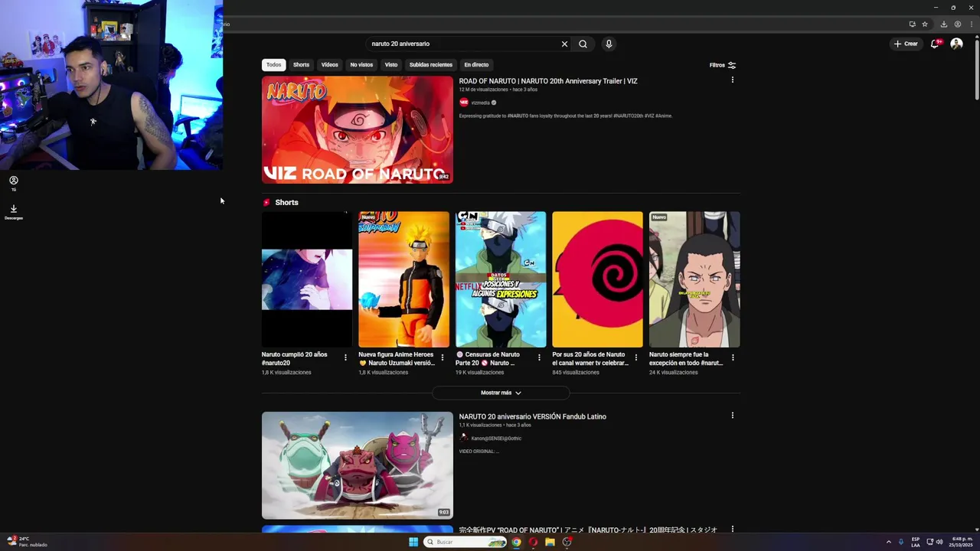Open the Filtros filter menu
Screen dimensions: 980x551
(723, 65)
